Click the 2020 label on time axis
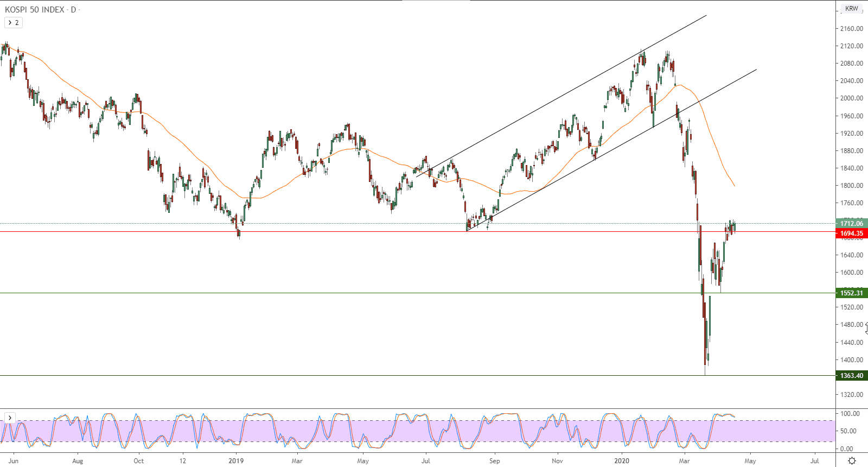This screenshot has height=467, width=868. click(622, 461)
